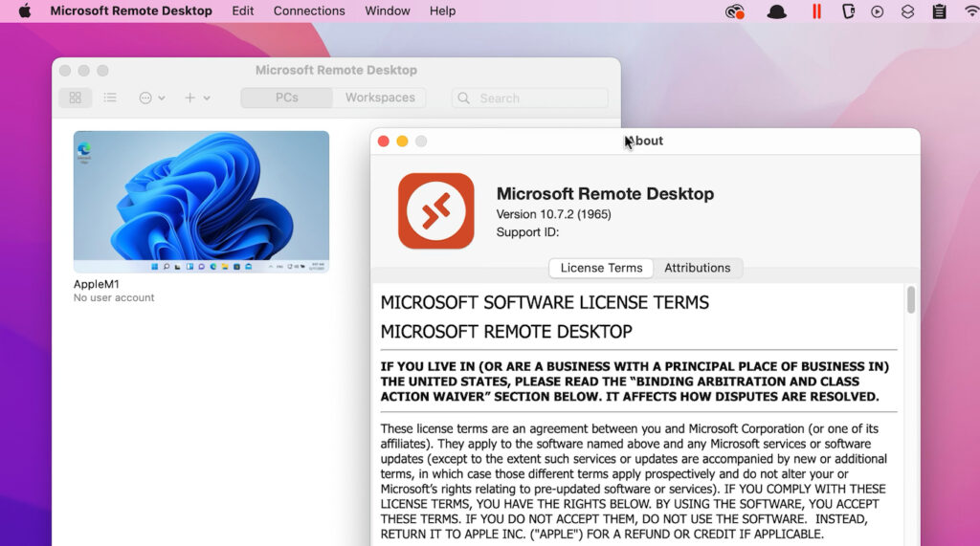980x546 pixels.
Task: Open the Connections menu
Action: (309, 11)
